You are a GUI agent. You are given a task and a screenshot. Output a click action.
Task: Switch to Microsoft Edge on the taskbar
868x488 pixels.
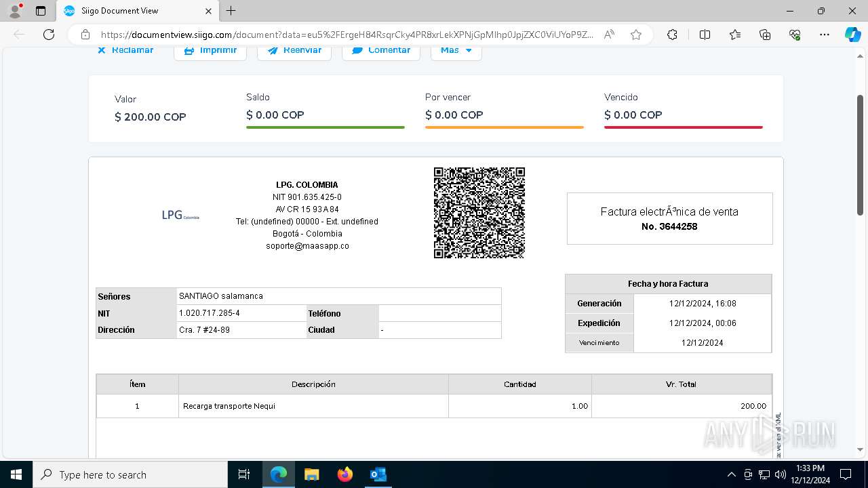(x=279, y=474)
